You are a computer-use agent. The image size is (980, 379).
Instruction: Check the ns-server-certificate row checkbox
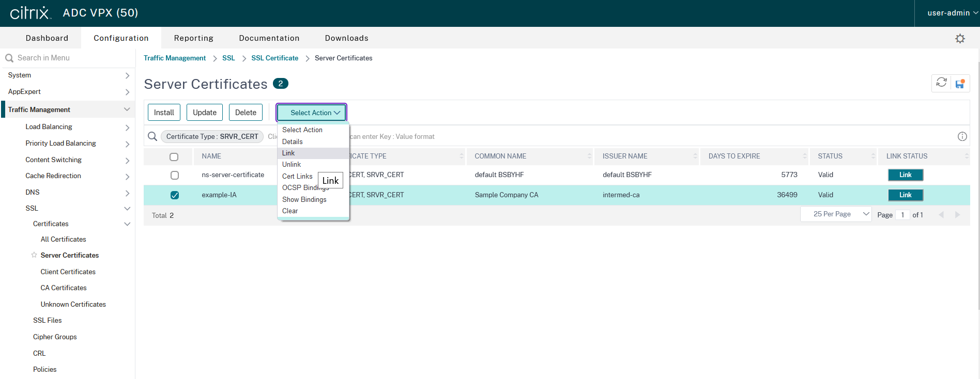175,175
